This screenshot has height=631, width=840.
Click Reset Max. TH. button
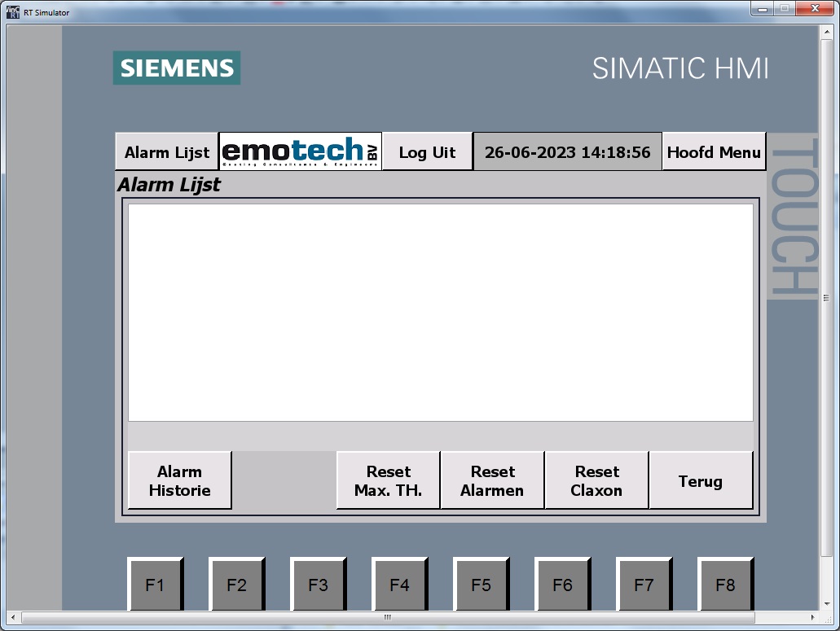coord(388,481)
